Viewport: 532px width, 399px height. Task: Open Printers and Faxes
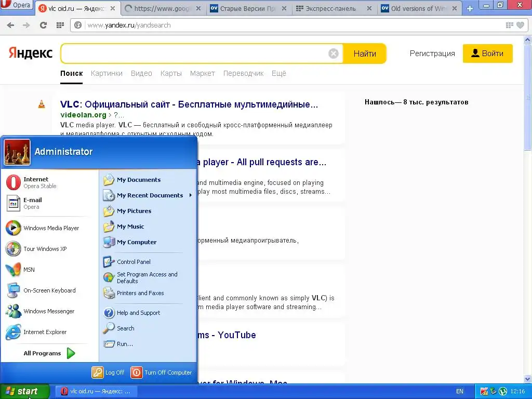[x=148, y=293]
